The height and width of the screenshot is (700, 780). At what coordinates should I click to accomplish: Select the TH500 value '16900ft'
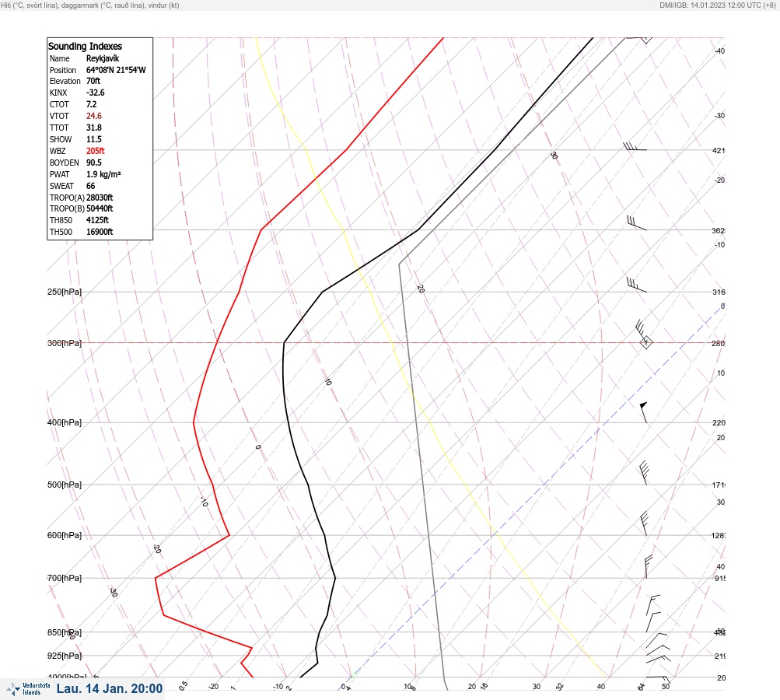coord(100,232)
